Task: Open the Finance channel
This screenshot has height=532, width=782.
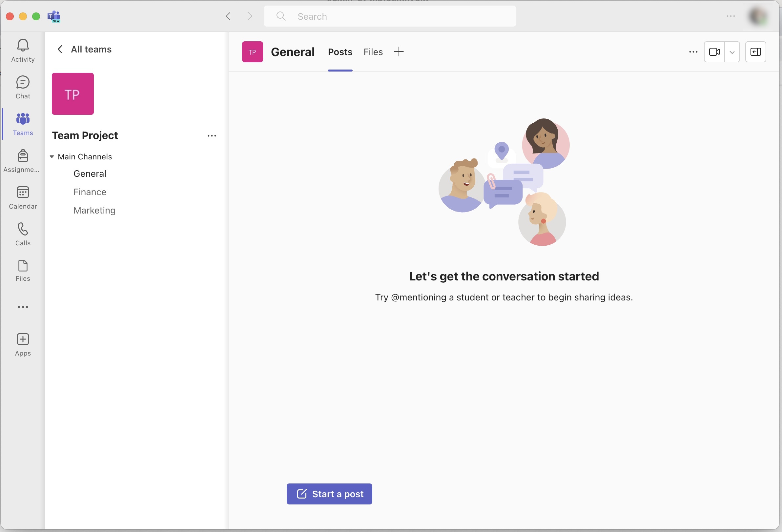Action: 90,192
